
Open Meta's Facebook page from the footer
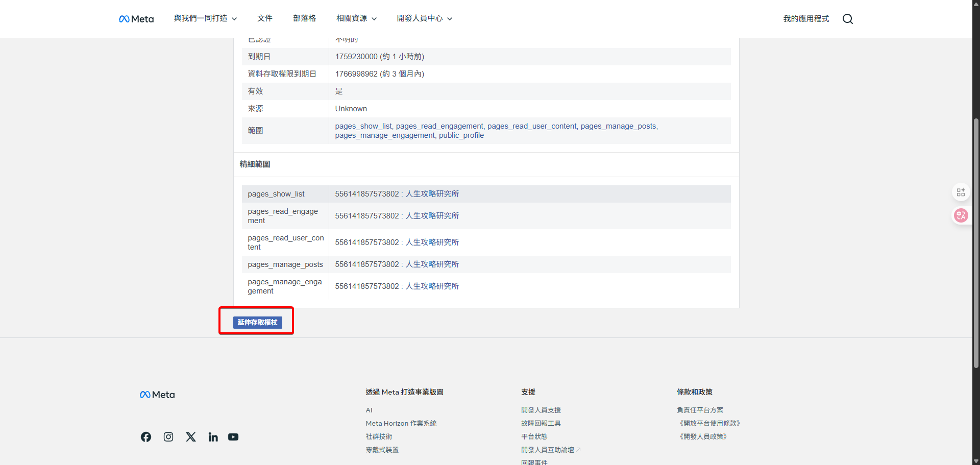[x=145, y=437]
